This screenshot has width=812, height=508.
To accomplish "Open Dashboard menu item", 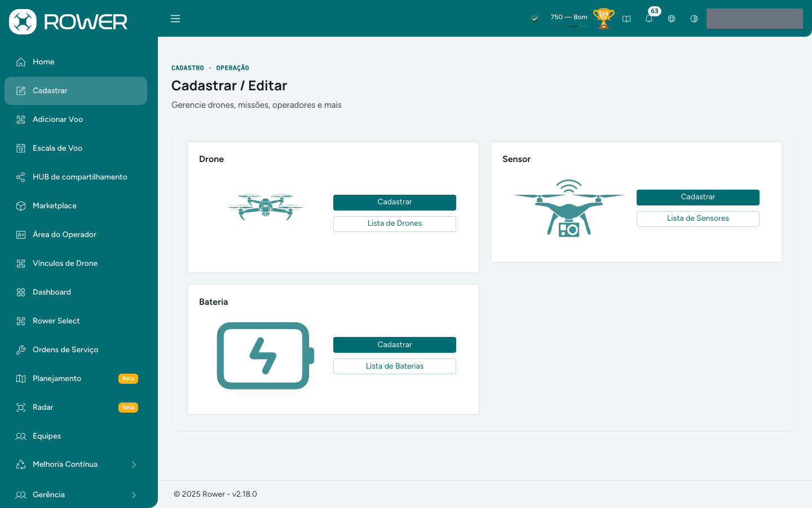I will tap(76, 292).
